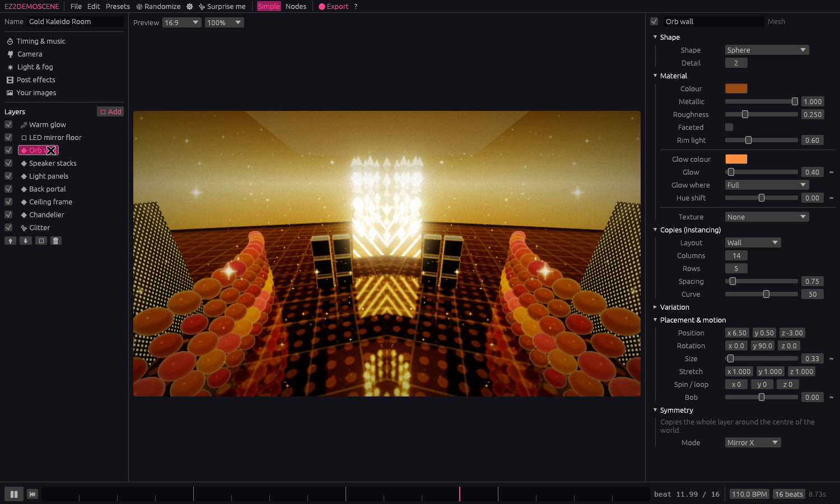
Task: Open the Presets menu
Action: (118, 7)
